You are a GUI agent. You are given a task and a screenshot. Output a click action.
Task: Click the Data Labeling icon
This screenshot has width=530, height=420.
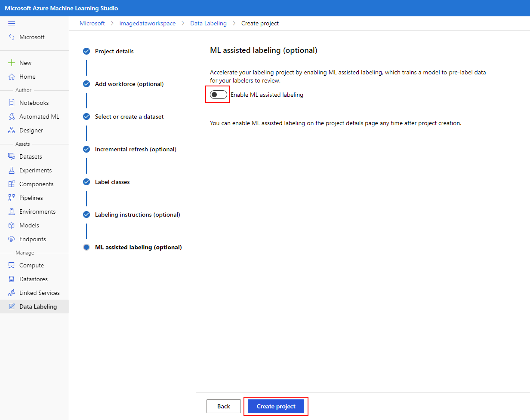[12, 307]
